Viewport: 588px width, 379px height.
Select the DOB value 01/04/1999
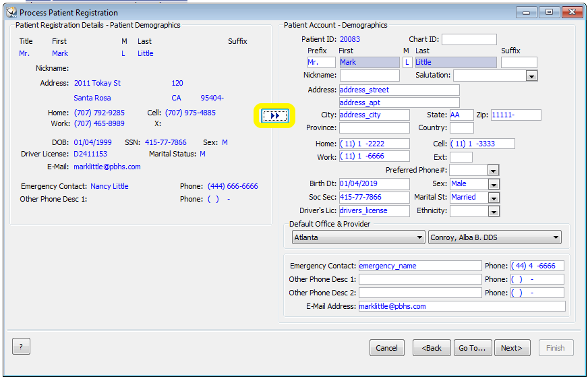(92, 142)
